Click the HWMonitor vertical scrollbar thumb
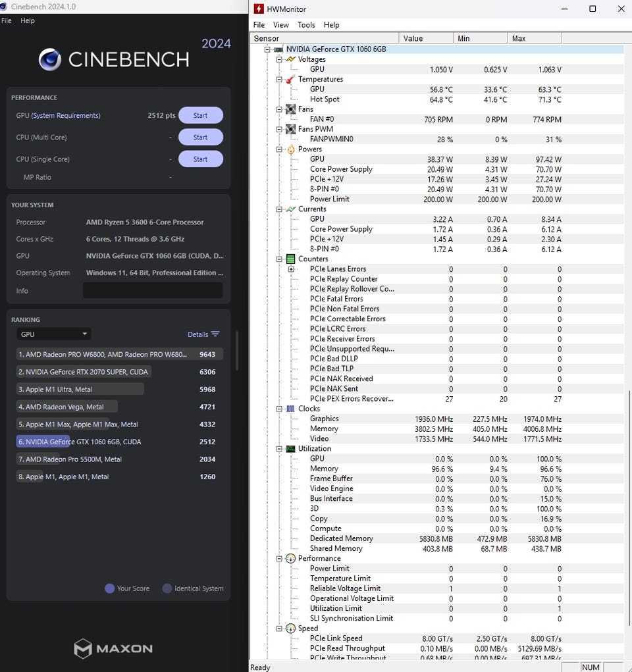 pyautogui.click(x=628, y=520)
